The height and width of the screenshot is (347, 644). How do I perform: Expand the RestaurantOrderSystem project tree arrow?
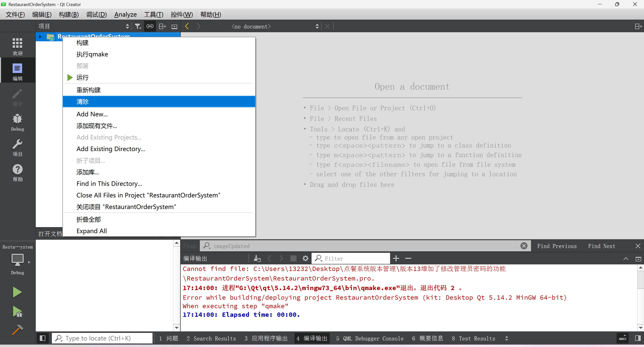click(40, 37)
